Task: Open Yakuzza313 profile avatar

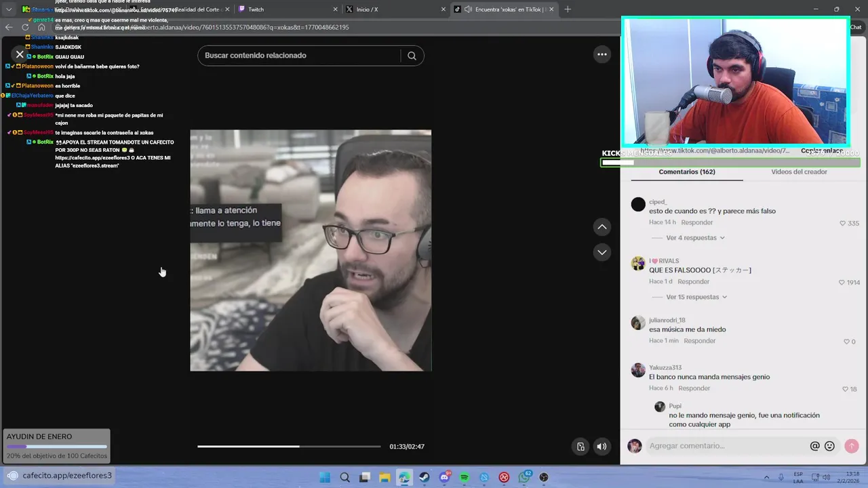Action: click(638, 369)
